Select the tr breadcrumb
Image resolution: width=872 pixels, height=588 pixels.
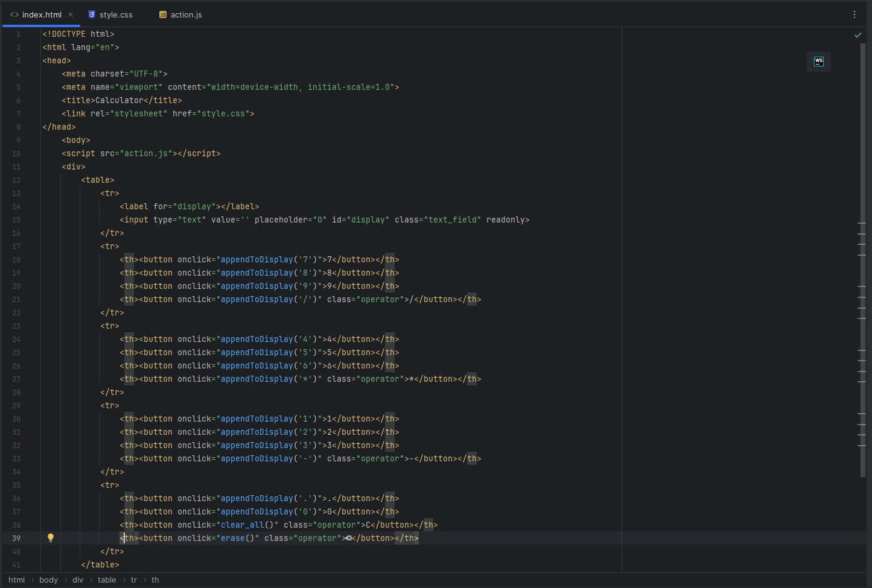tap(134, 580)
